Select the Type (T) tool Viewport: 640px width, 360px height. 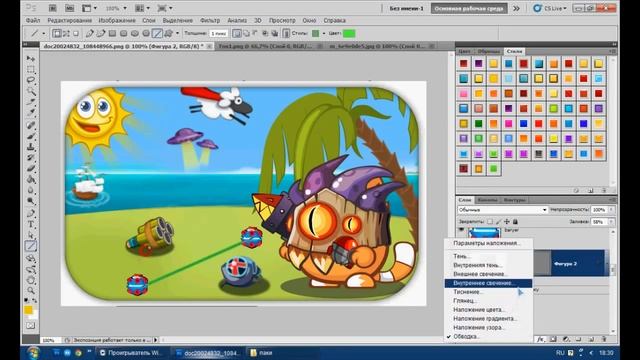coord(31,224)
